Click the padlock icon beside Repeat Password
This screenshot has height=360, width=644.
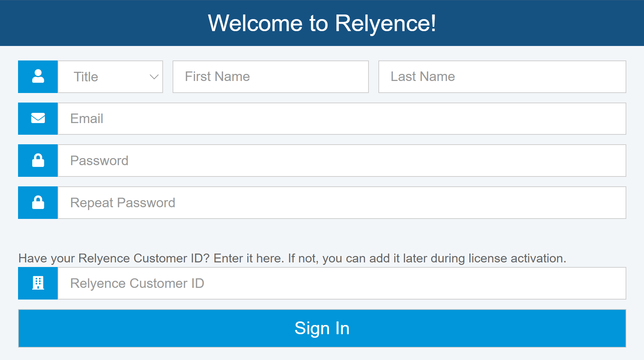point(38,203)
